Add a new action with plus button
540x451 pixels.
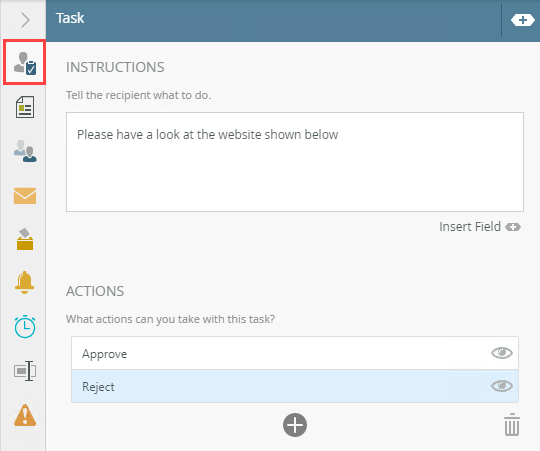295,425
